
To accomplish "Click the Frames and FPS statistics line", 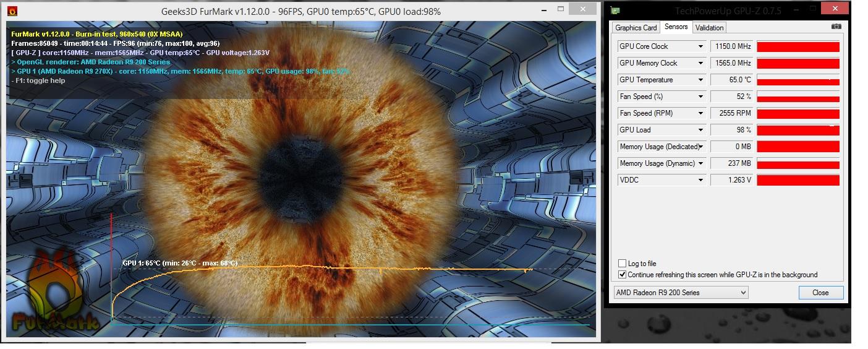I will [116, 43].
